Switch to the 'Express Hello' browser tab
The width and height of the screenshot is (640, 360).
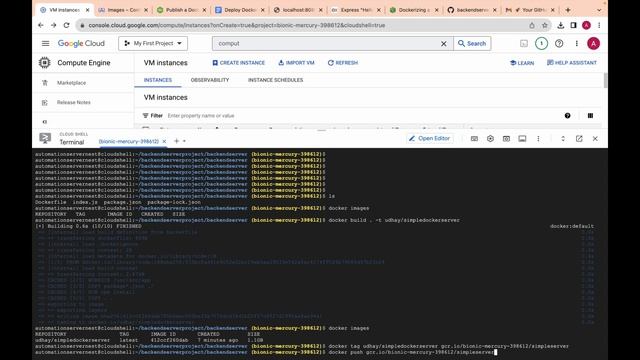[356, 10]
